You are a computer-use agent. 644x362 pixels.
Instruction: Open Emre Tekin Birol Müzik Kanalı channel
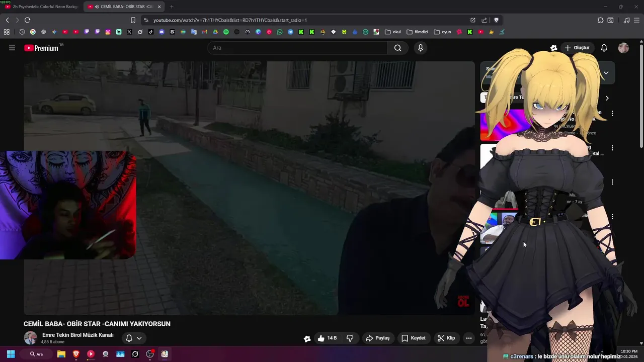click(77, 335)
